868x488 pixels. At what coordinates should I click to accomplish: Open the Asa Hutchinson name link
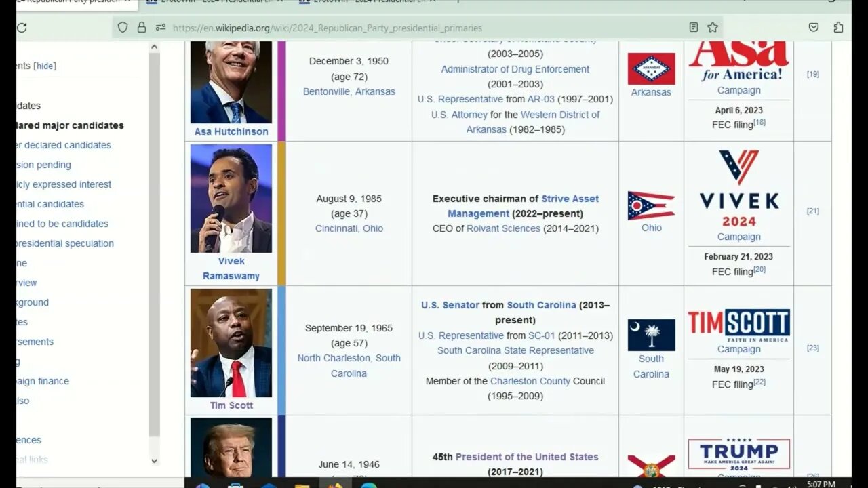pyautogui.click(x=231, y=131)
